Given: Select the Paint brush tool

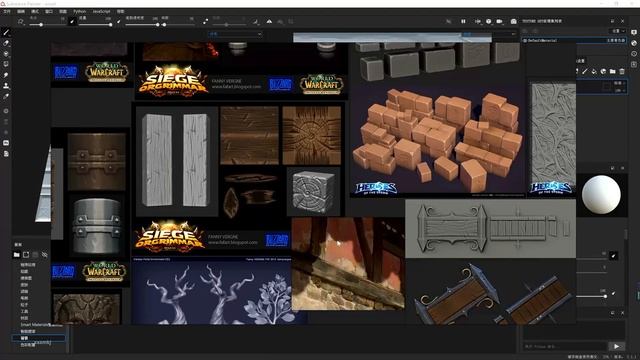Looking at the screenshot, I should pos(6,32).
